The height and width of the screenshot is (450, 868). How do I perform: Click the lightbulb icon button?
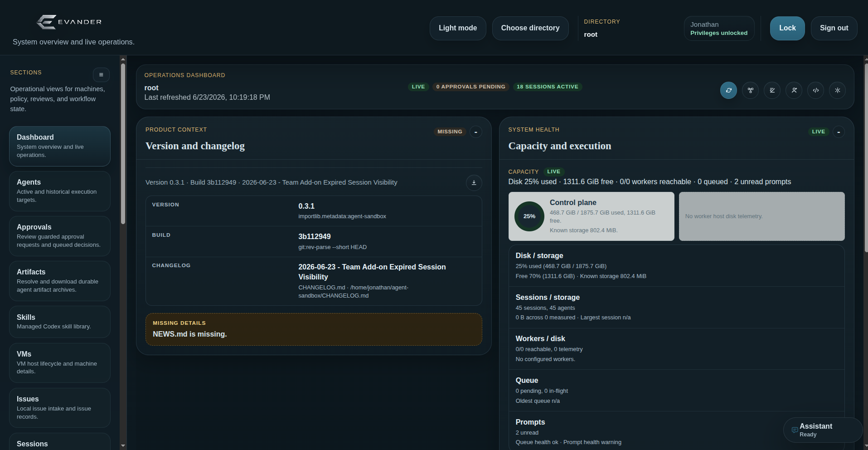837,90
